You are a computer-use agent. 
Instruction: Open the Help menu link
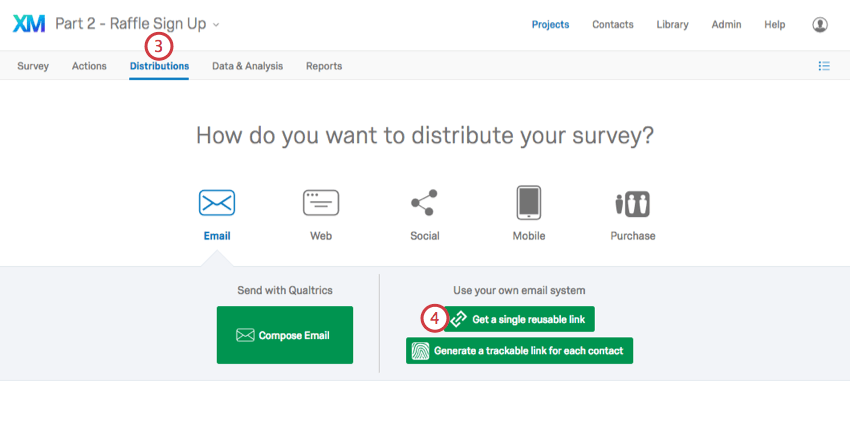(x=775, y=24)
